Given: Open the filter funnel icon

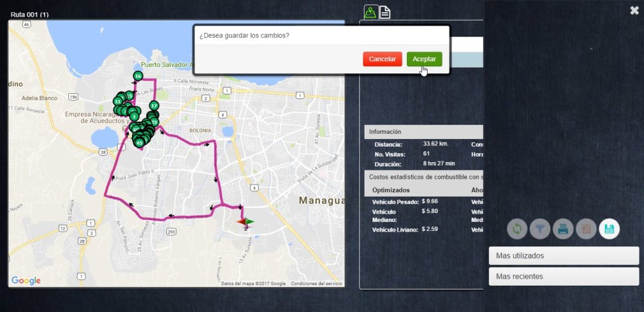Looking at the screenshot, I should tap(540, 229).
